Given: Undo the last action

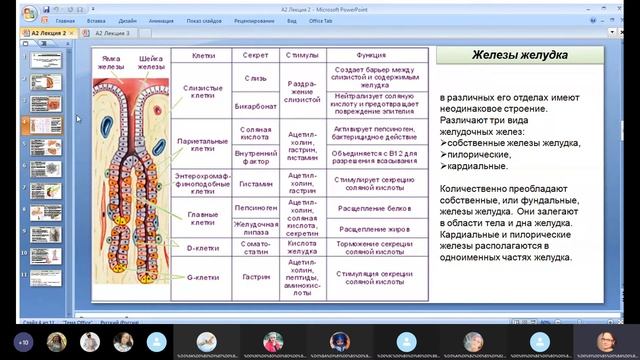Looking at the screenshot, I should tap(56, 9).
